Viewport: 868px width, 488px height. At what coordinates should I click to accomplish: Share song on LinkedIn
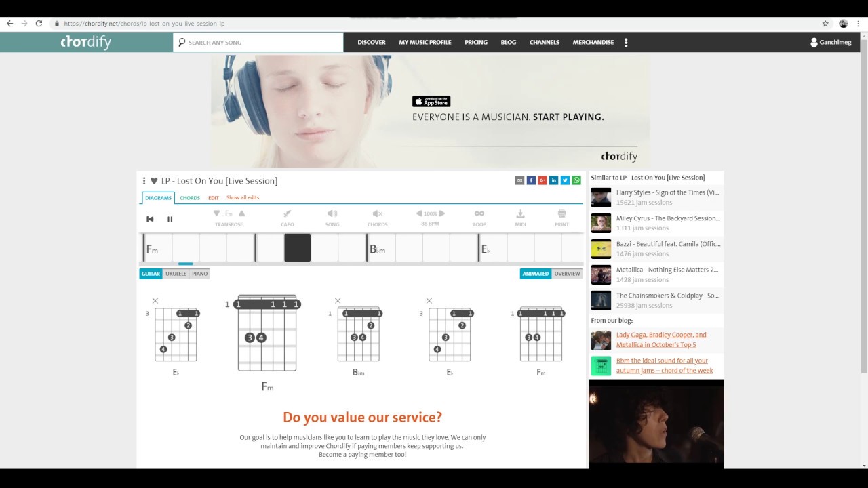[x=554, y=180]
